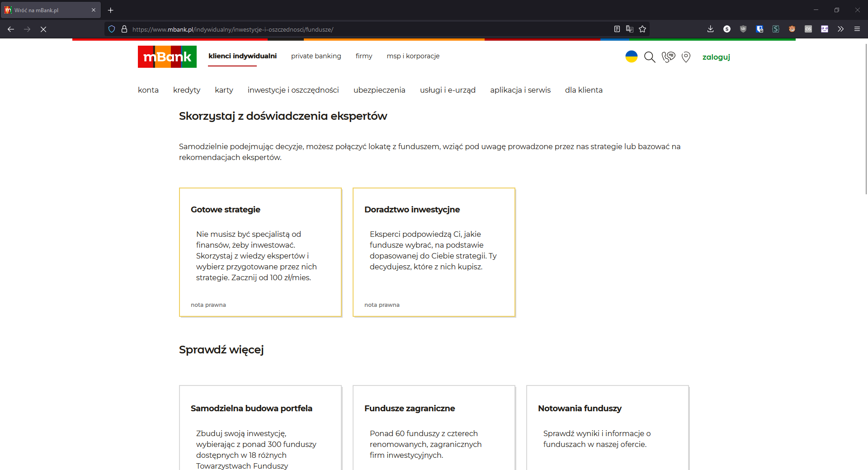
Task: Bookmark this page with the star
Action: pyautogui.click(x=642, y=29)
